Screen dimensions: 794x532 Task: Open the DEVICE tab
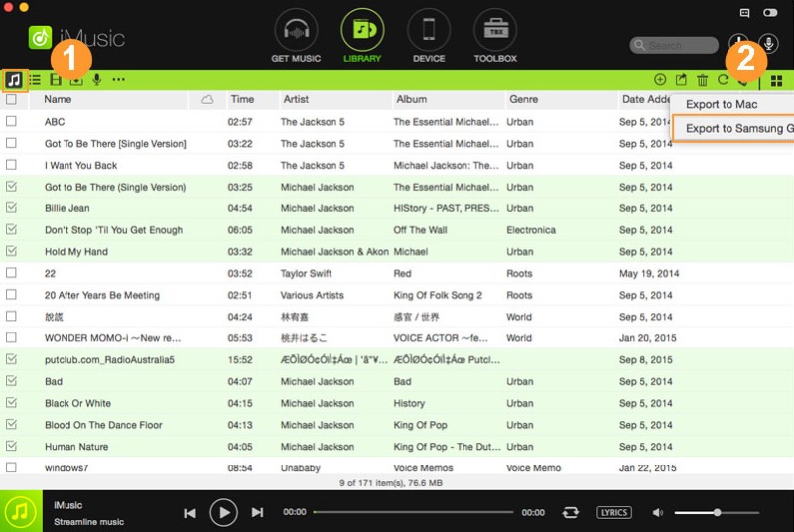click(x=429, y=37)
